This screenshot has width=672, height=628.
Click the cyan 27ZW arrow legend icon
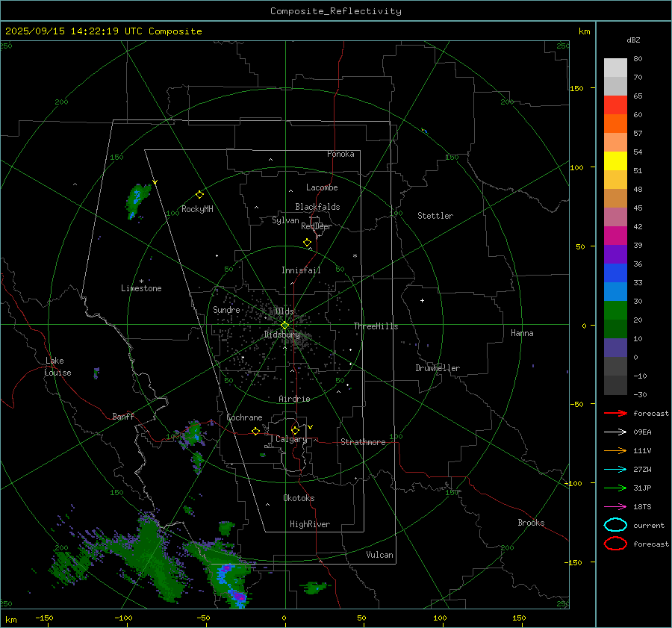615,470
